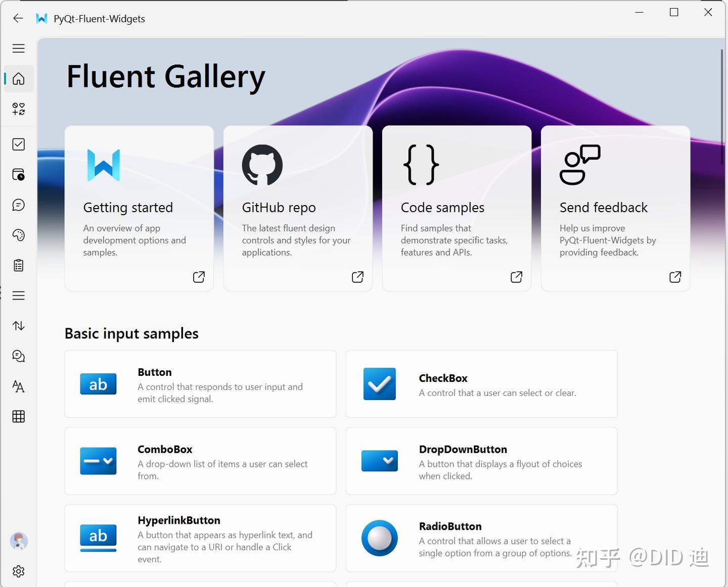The width and height of the screenshot is (728, 587).
Task: Open the Dialogs speech-bubble page icon
Action: [18, 205]
